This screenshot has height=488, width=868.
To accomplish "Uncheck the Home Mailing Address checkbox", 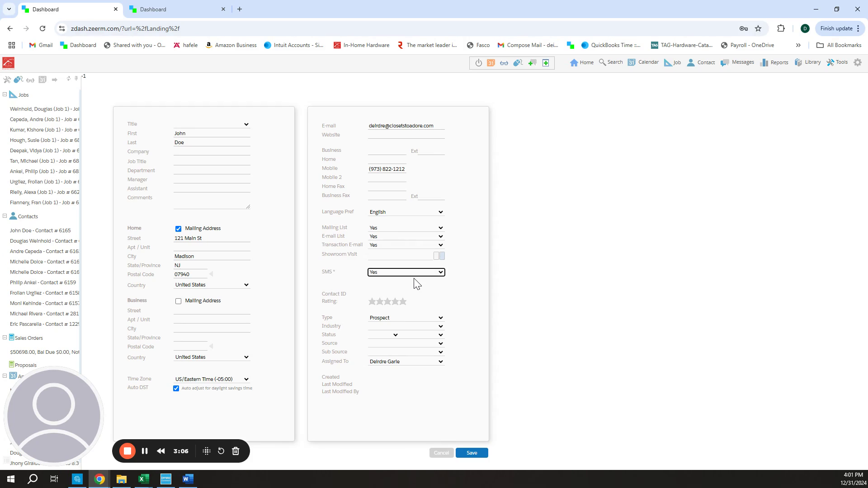I will coord(178,229).
